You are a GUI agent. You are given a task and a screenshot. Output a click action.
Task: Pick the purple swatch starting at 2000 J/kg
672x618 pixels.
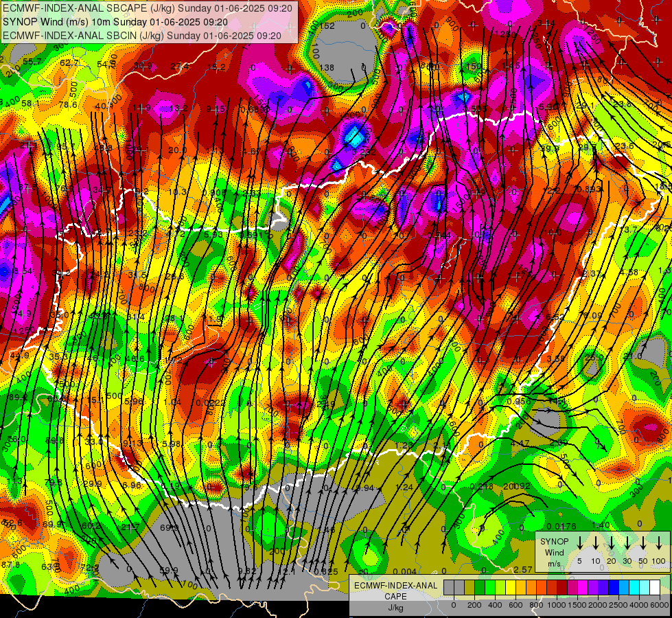pyautogui.click(x=593, y=587)
